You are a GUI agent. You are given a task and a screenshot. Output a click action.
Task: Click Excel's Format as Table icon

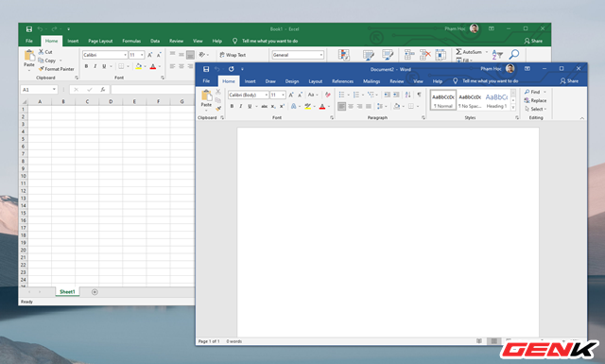pos(369,55)
